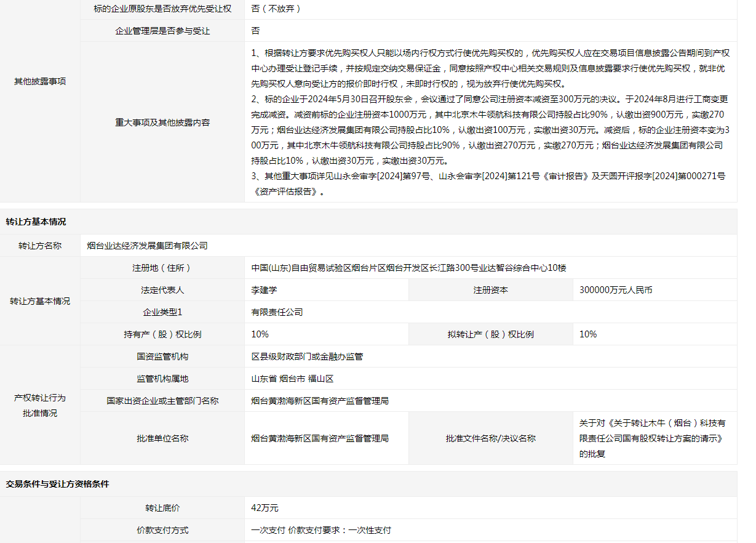
Task: Click the section heading "交易条件与受让方资格条件"
Action: [57, 484]
